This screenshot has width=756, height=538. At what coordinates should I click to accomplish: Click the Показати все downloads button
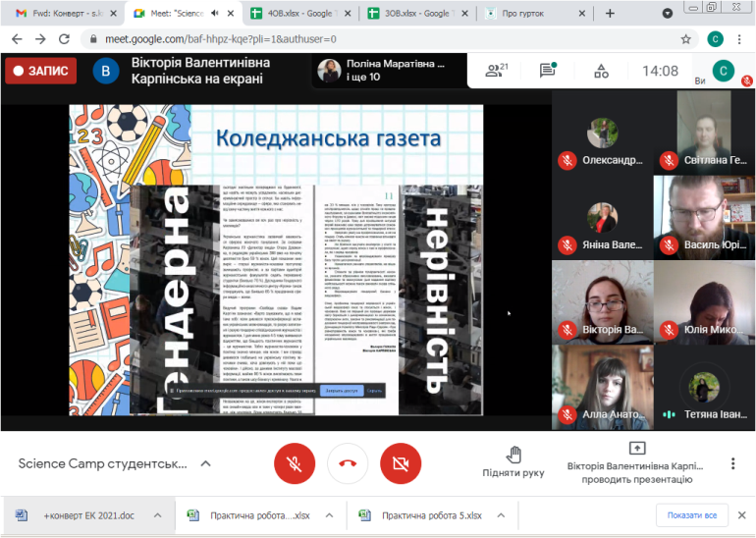click(x=691, y=515)
